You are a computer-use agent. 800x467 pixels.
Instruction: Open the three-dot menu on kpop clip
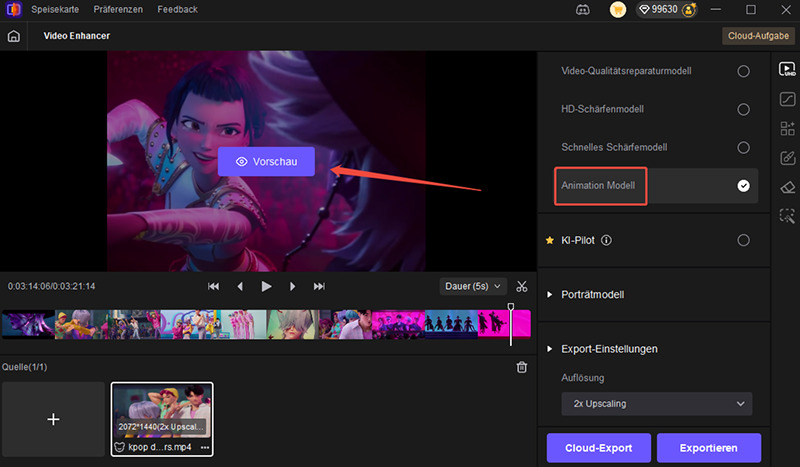click(x=205, y=447)
